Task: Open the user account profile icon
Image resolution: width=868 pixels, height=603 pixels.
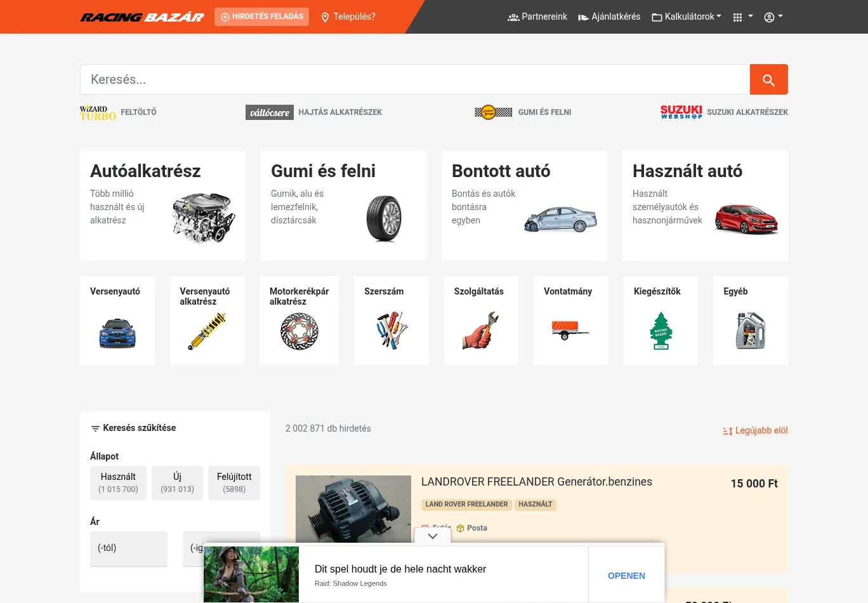Action: tap(773, 17)
